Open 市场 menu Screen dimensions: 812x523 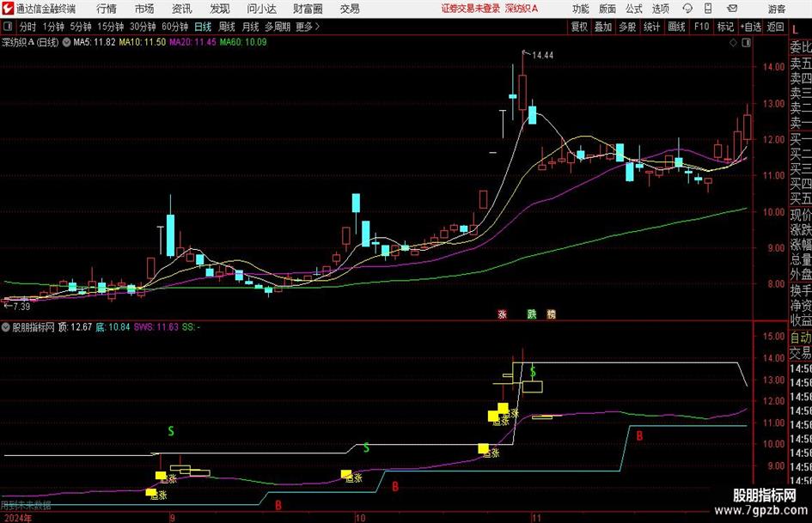click(x=144, y=9)
